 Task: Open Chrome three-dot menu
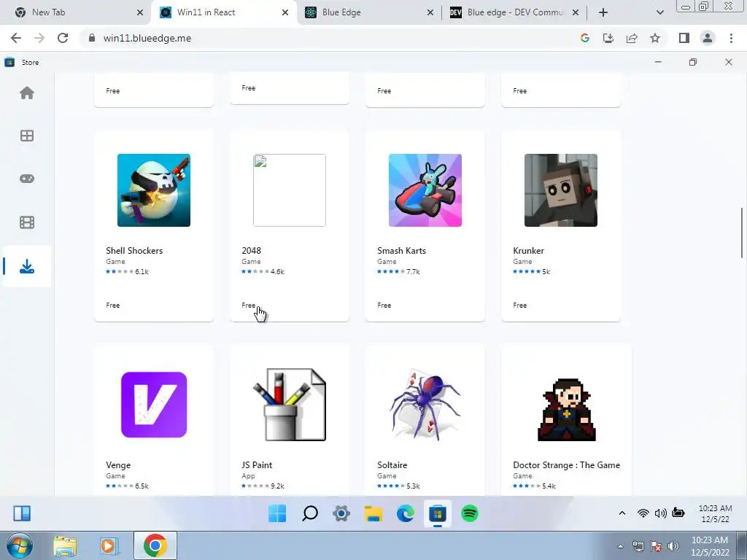(731, 38)
